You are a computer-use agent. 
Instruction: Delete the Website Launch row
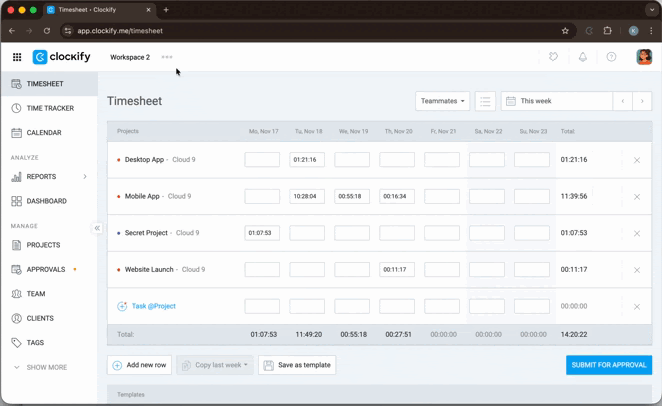point(636,270)
